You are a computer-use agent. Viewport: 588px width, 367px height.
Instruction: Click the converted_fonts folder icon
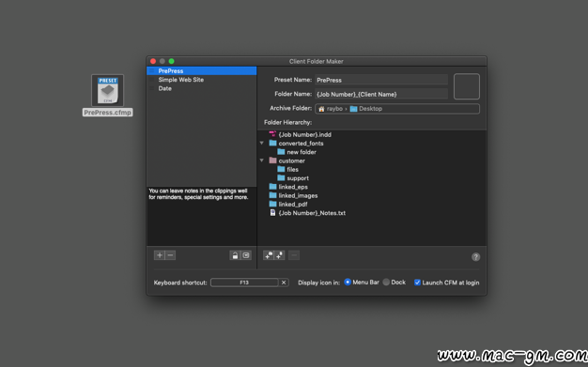click(272, 143)
